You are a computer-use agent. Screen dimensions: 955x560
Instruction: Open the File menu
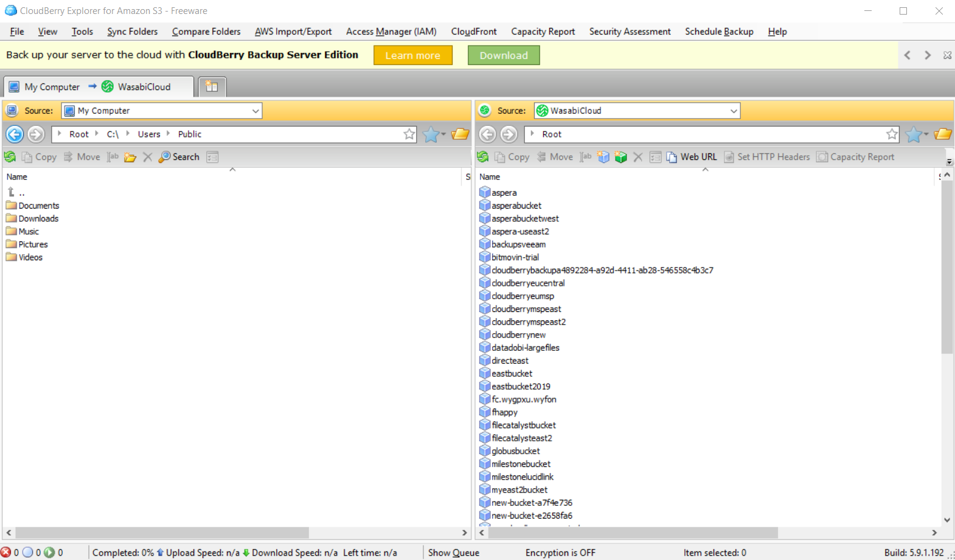17,32
